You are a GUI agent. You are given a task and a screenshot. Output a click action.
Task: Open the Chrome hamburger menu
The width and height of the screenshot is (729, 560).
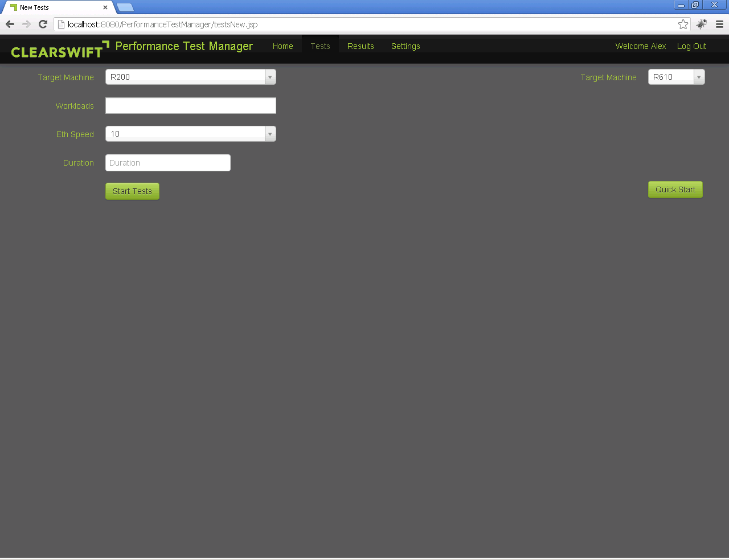719,24
